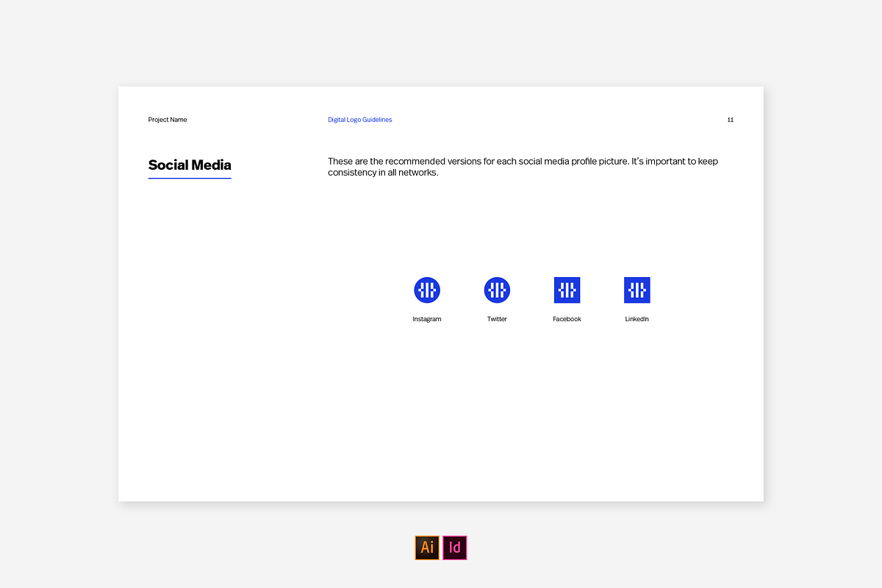This screenshot has width=882, height=588.
Task: Click the phrase 'social media profile picture'
Action: click(x=573, y=161)
